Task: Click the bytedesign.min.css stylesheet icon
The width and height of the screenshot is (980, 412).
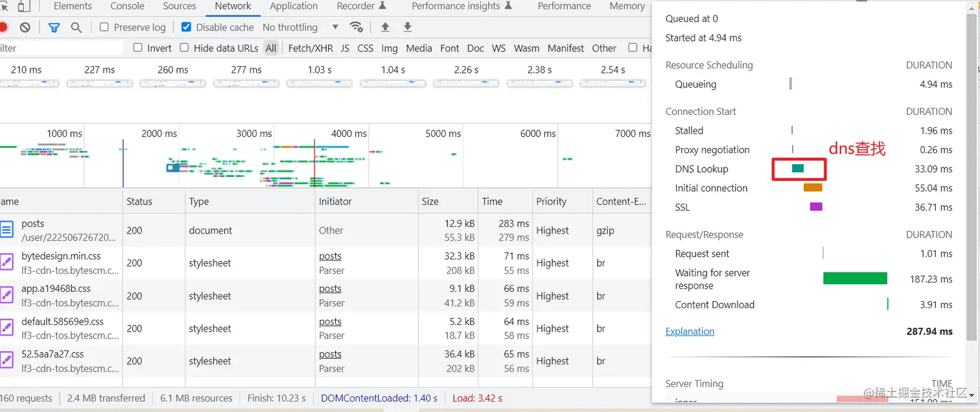Action: 6,263
